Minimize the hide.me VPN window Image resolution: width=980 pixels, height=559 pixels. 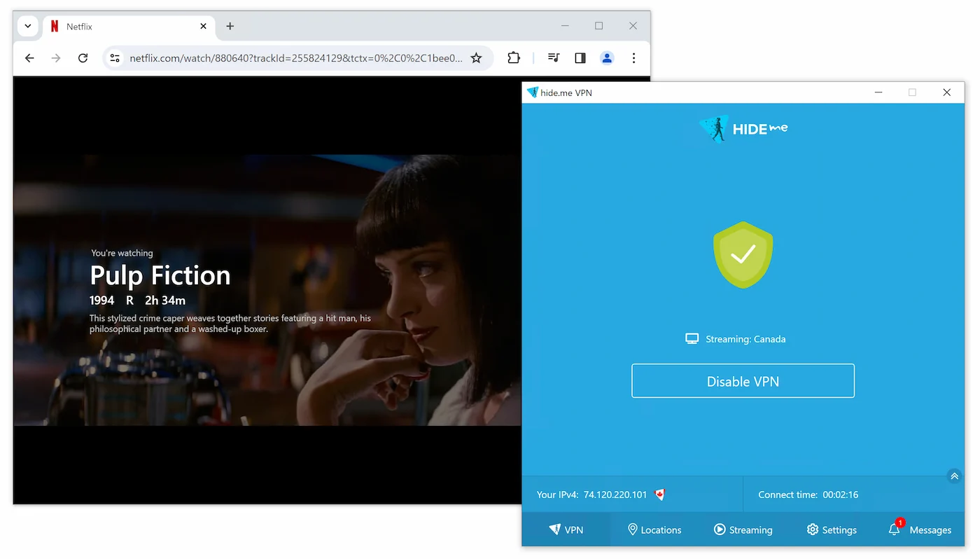(878, 92)
